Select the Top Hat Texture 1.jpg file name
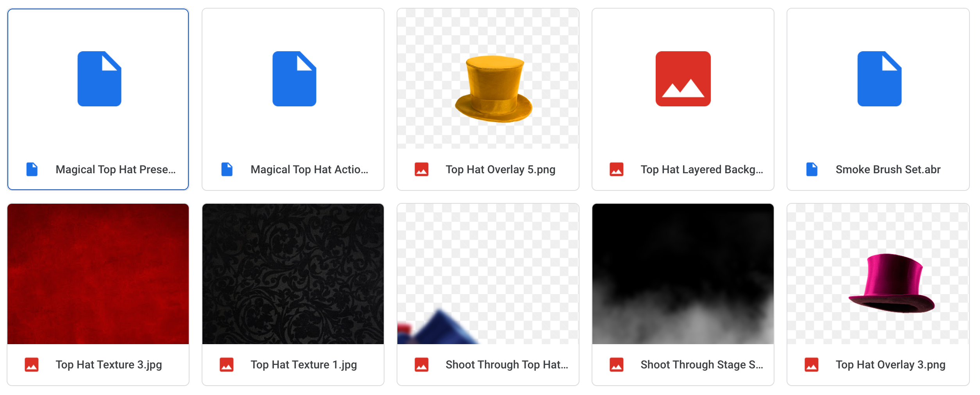 click(304, 364)
